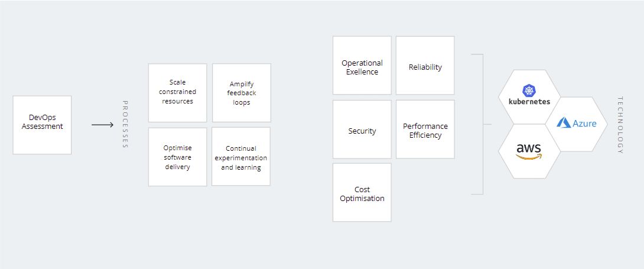The height and width of the screenshot is (269, 644).
Task: Select the Operational Excellence tile
Action: (362, 66)
